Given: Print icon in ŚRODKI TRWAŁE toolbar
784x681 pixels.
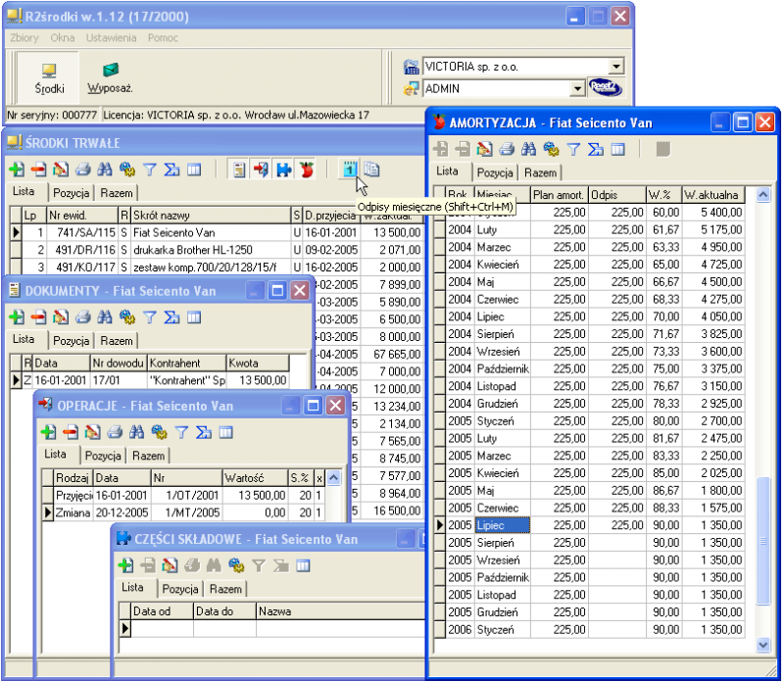Looking at the screenshot, I should (82, 170).
